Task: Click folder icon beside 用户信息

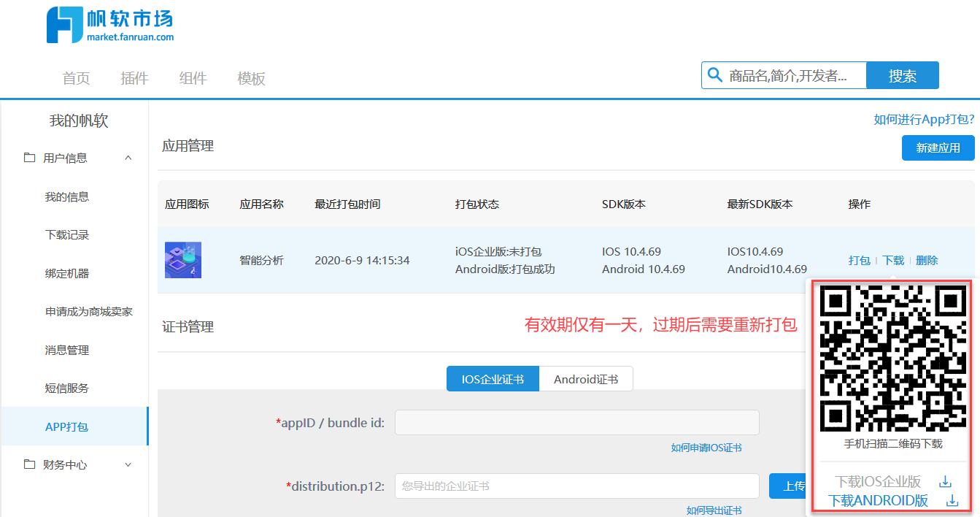Action: click(29, 158)
